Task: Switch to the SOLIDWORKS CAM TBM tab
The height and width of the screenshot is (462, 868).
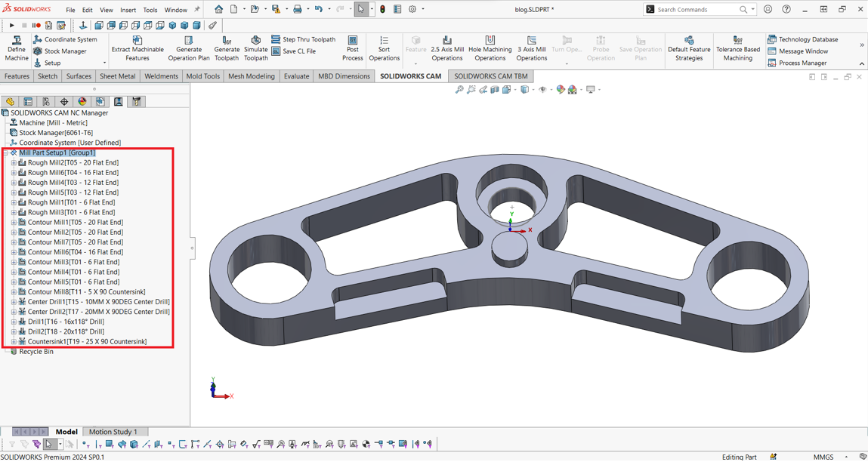Action: click(x=490, y=76)
